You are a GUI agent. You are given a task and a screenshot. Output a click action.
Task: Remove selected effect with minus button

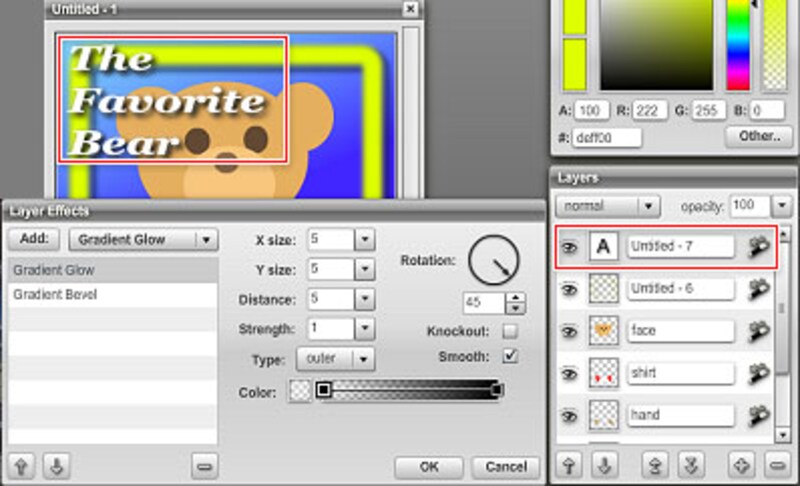[203, 465]
